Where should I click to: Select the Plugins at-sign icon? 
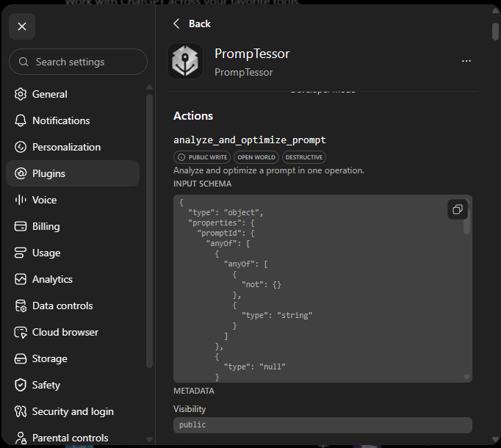pyautogui.click(x=21, y=173)
